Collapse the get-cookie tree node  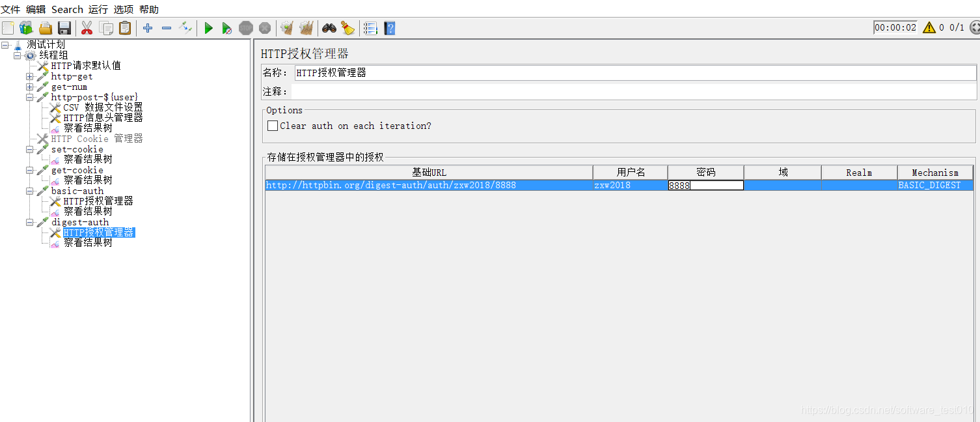(x=30, y=170)
